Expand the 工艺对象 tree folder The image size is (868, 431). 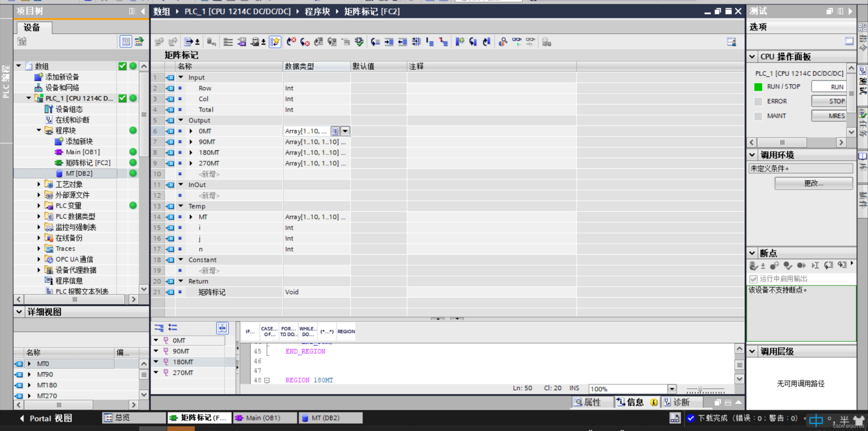tap(39, 184)
